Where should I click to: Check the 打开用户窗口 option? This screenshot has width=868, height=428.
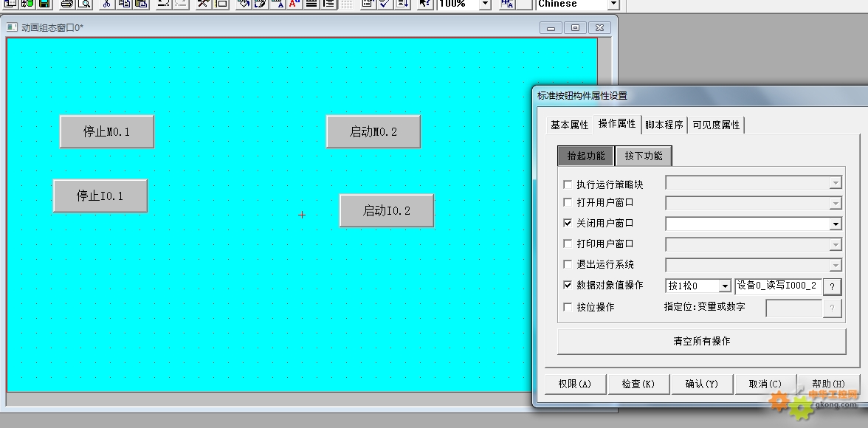click(568, 203)
